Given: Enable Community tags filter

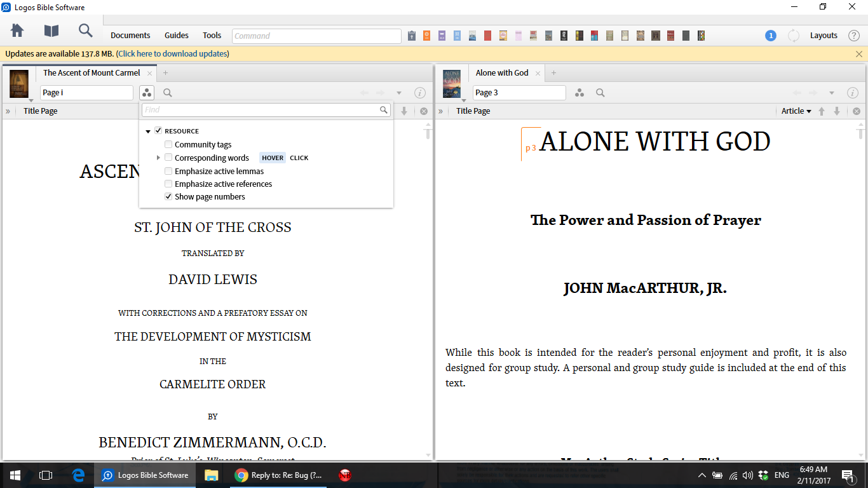Looking at the screenshot, I should click(x=168, y=144).
